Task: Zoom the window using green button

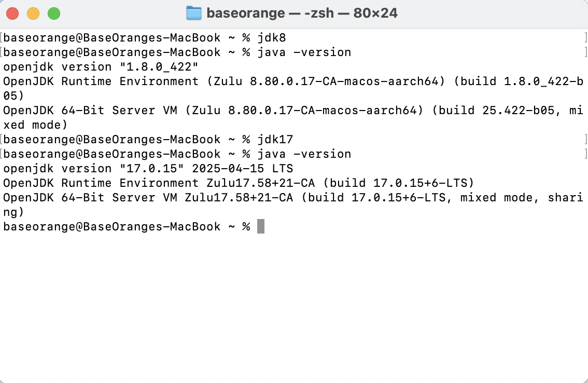Action: (x=54, y=13)
